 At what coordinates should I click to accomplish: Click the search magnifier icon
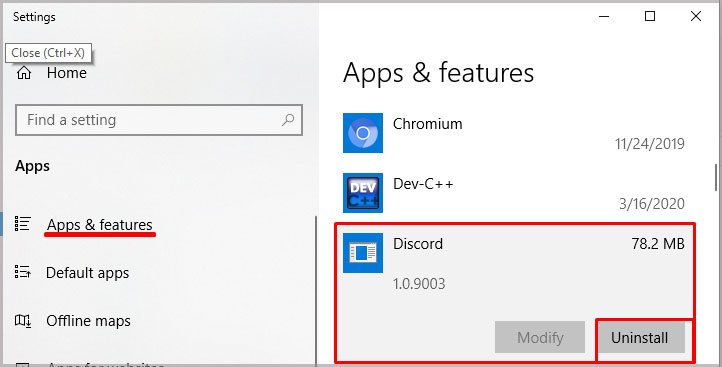(287, 121)
